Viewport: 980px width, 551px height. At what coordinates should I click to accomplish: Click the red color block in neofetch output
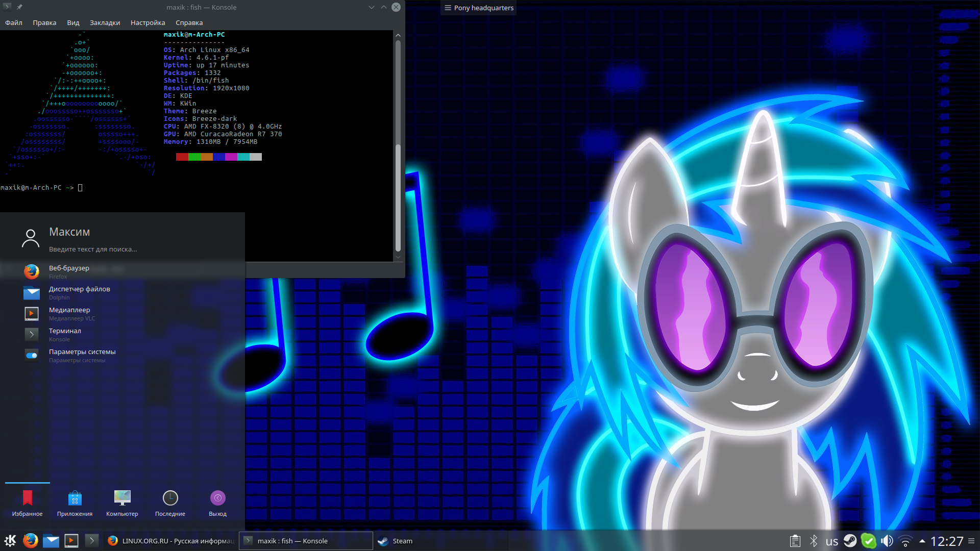pyautogui.click(x=182, y=157)
